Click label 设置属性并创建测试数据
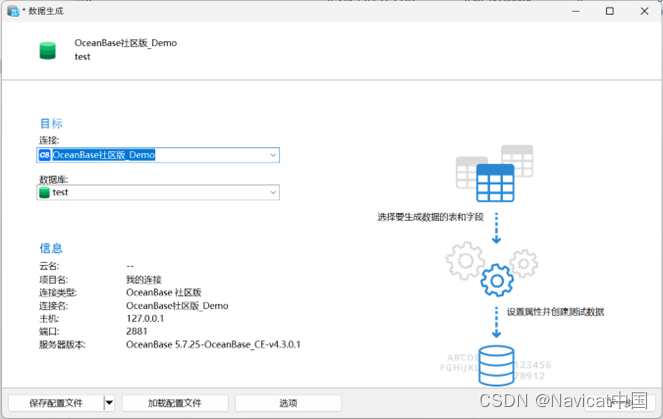Screen dimensions: 663x419 click(x=555, y=312)
